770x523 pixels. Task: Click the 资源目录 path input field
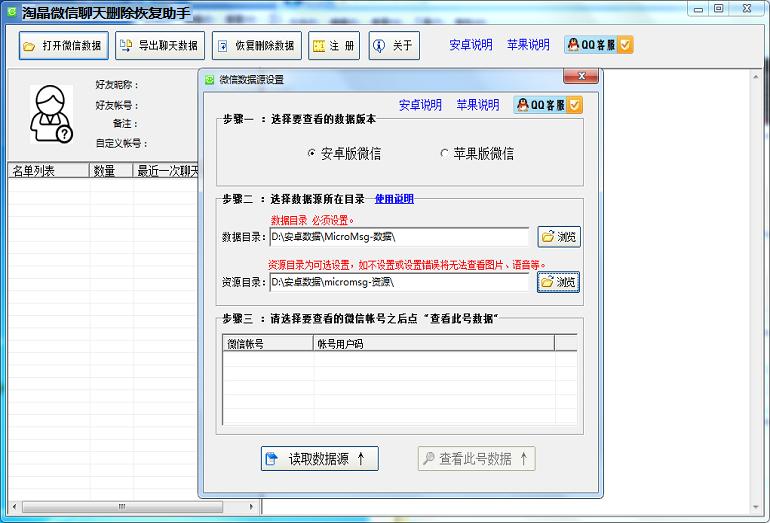398,282
